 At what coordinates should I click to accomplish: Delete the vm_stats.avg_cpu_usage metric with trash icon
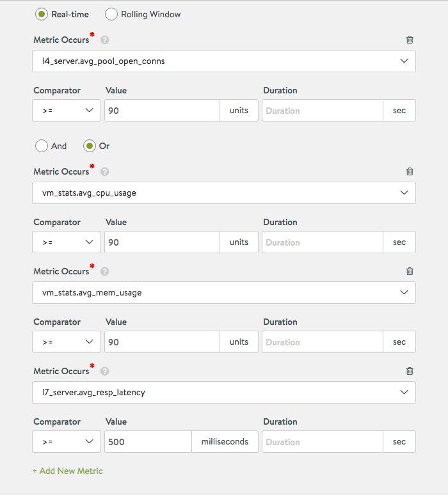click(x=410, y=171)
